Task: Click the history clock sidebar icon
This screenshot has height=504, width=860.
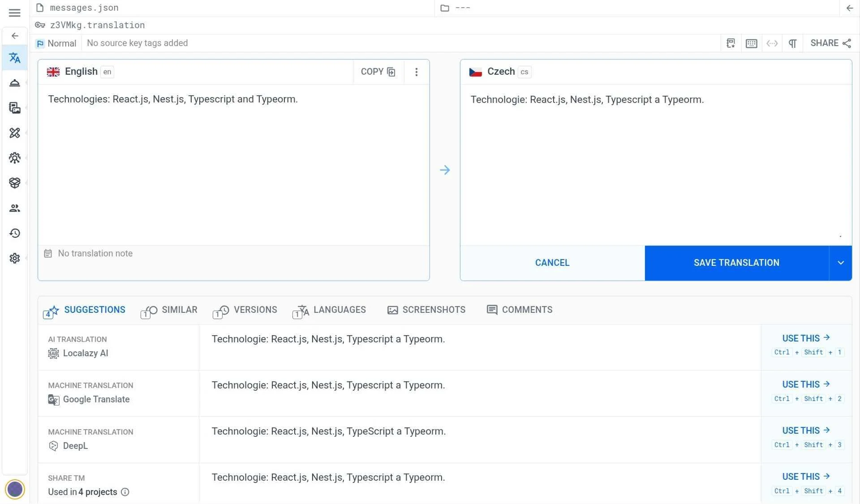Action: coord(14,233)
